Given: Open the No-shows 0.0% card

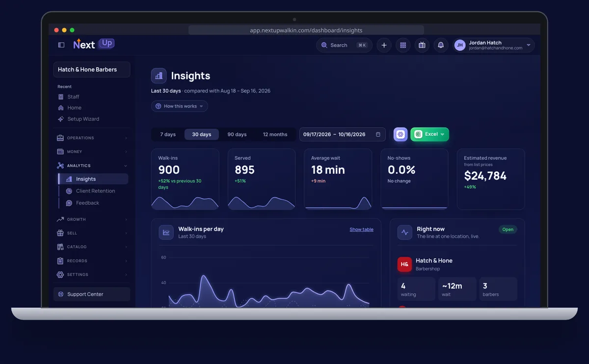Looking at the screenshot, I should point(414,179).
